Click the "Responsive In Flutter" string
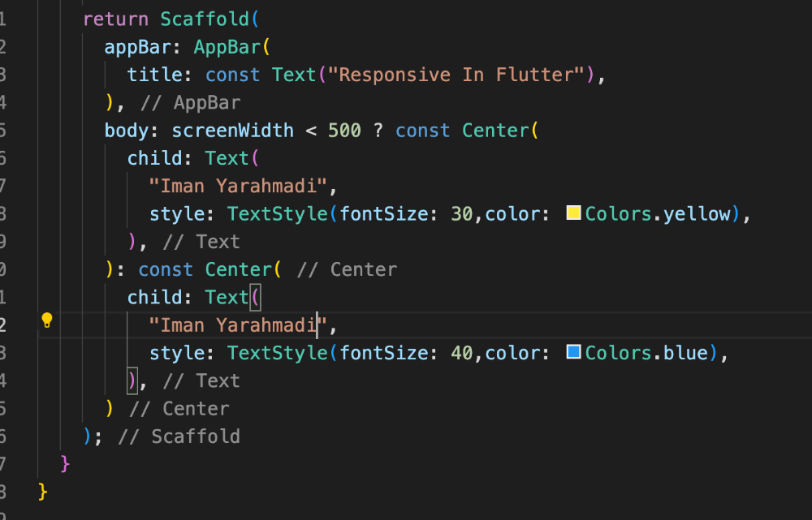 [456, 75]
